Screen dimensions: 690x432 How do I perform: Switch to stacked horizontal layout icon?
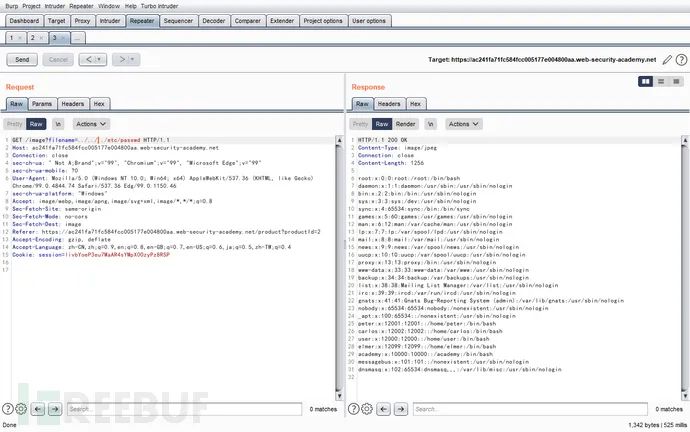661,81
